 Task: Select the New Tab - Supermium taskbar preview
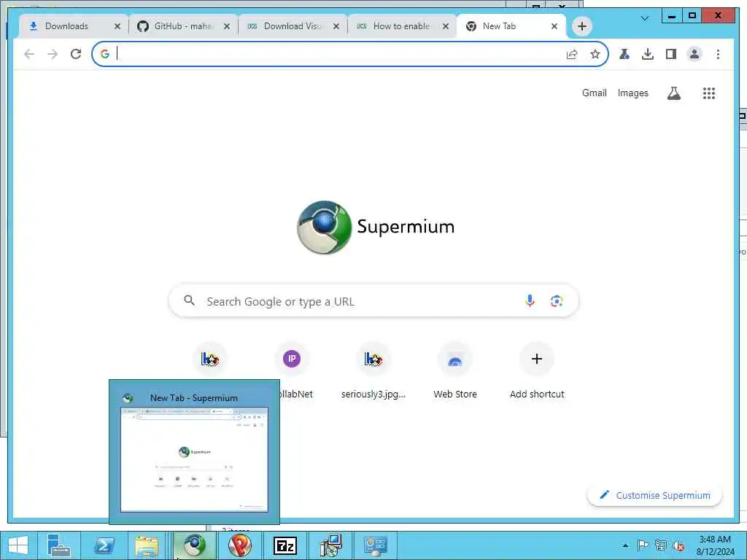[x=194, y=452]
